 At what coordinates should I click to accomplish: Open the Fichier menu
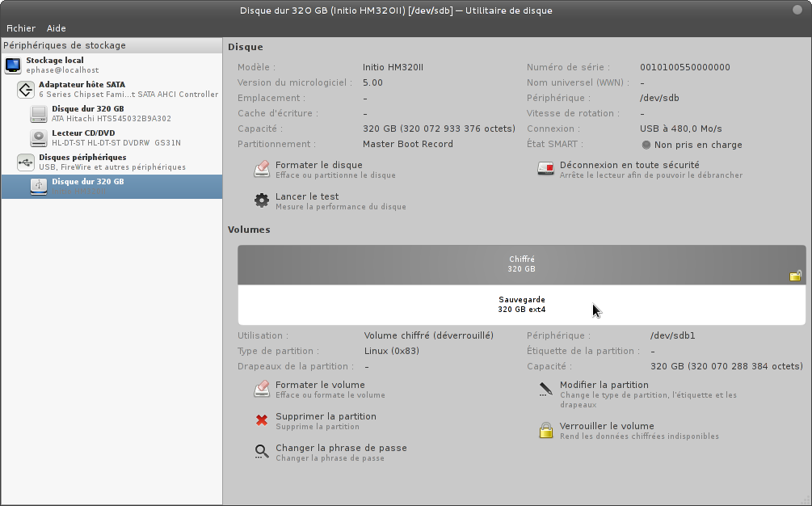pyautogui.click(x=21, y=28)
